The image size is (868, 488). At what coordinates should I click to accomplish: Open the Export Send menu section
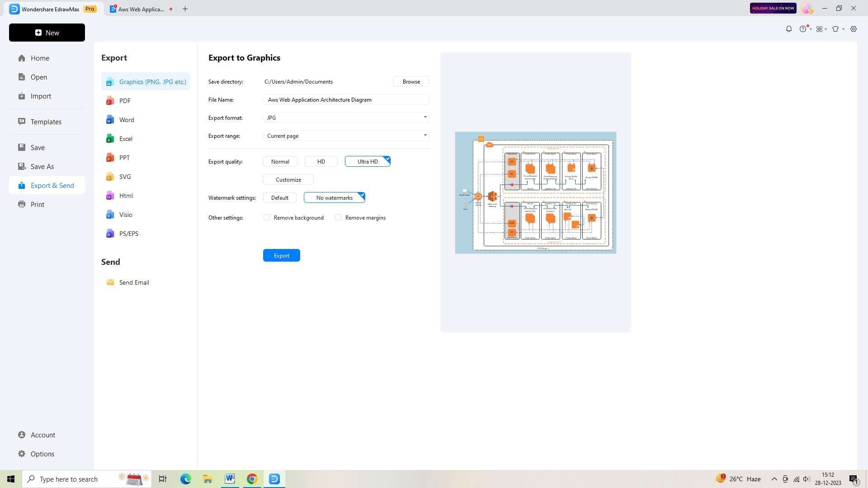click(x=52, y=185)
